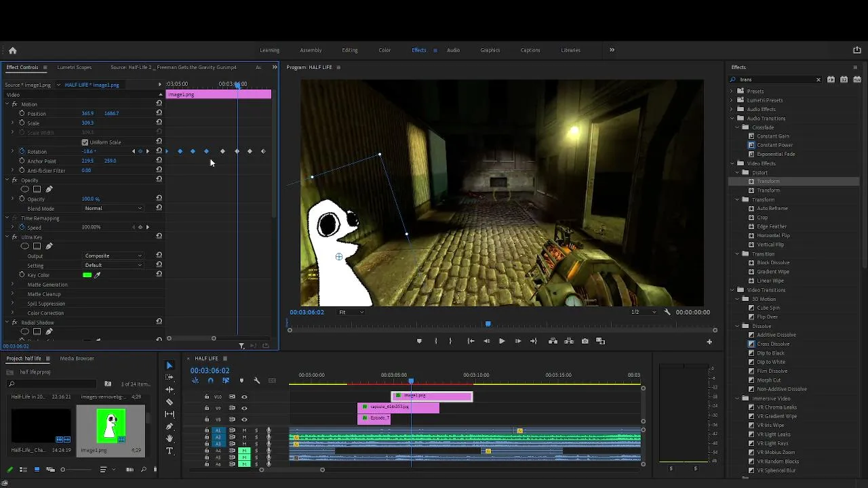Click Mark In in Program monitor
This screenshot has width=868, height=488.
(x=436, y=341)
